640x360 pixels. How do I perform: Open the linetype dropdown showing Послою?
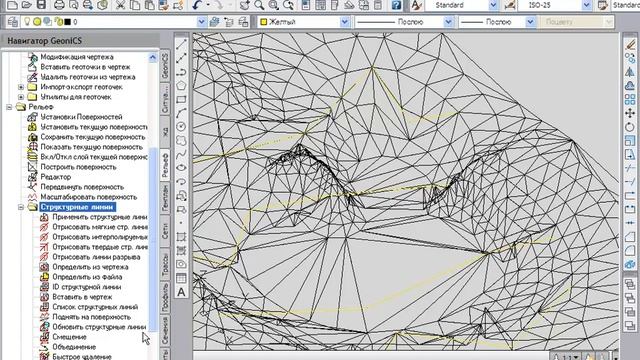[448, 22]
